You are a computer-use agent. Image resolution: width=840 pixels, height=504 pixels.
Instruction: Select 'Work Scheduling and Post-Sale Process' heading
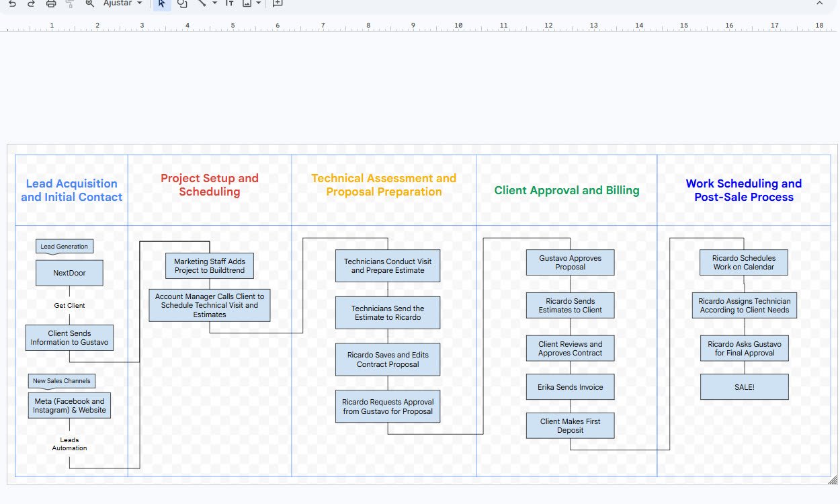[744, 190]
